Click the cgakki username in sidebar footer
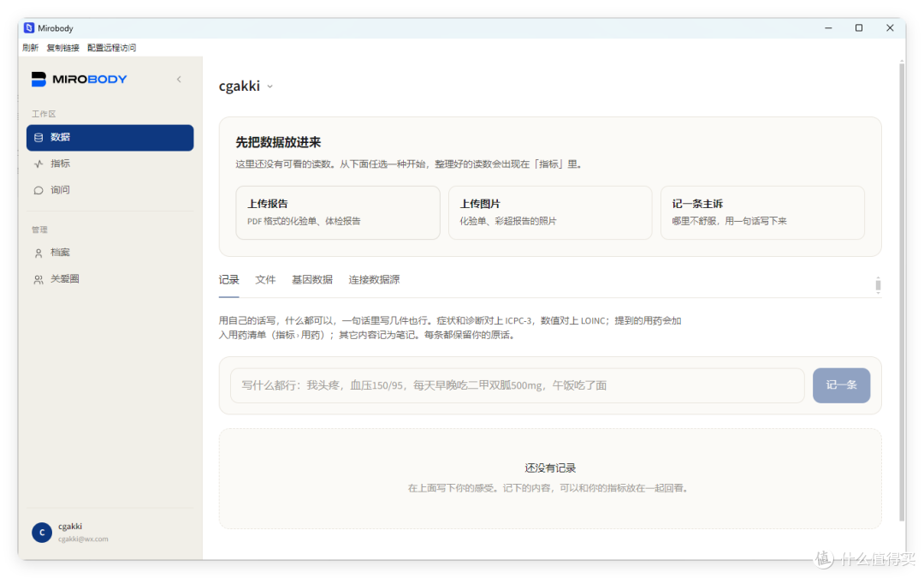The height and width of the screenshot is (578, 924). [69, 526]
